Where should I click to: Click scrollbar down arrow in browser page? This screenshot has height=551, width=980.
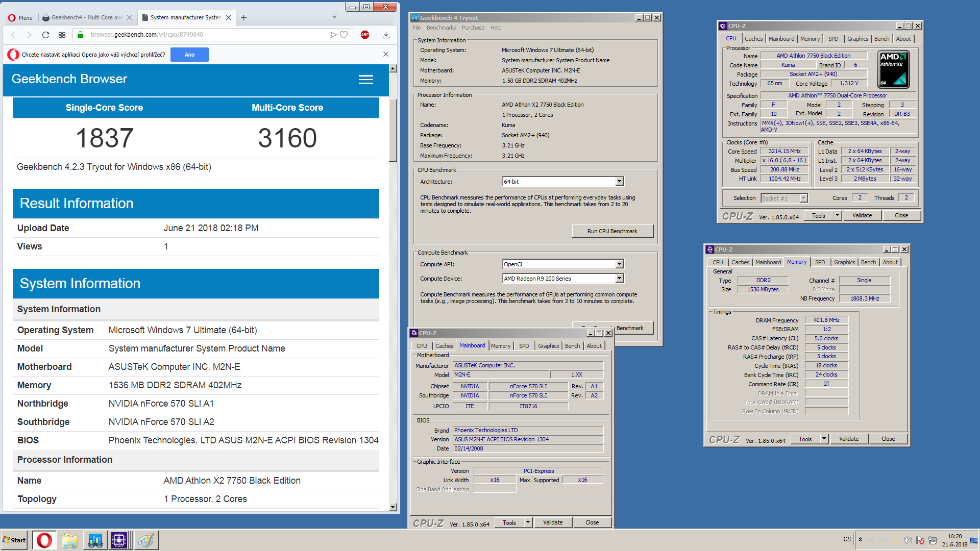tap(393, 507)
